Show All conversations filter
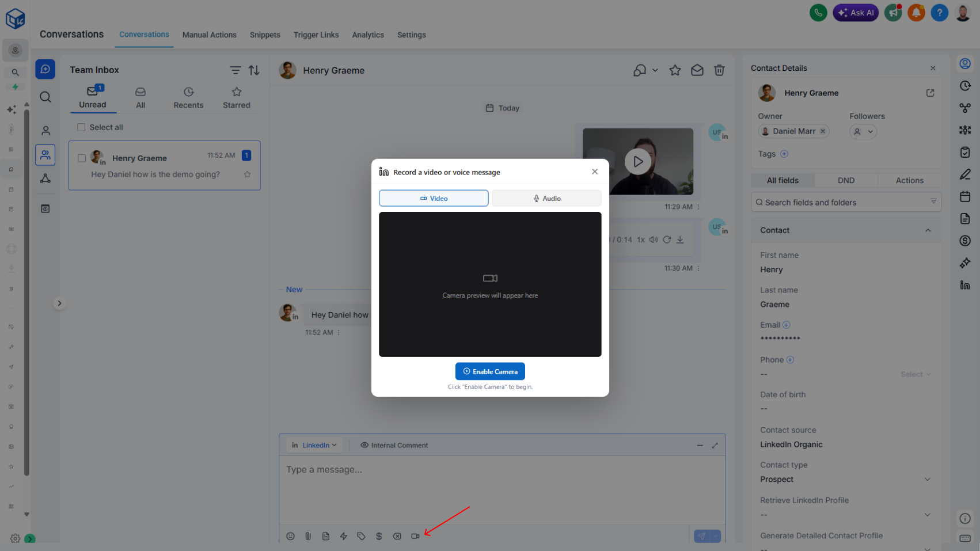Image resolution: width=980 pixels, height=551 pixels. [x=140, y=98]
